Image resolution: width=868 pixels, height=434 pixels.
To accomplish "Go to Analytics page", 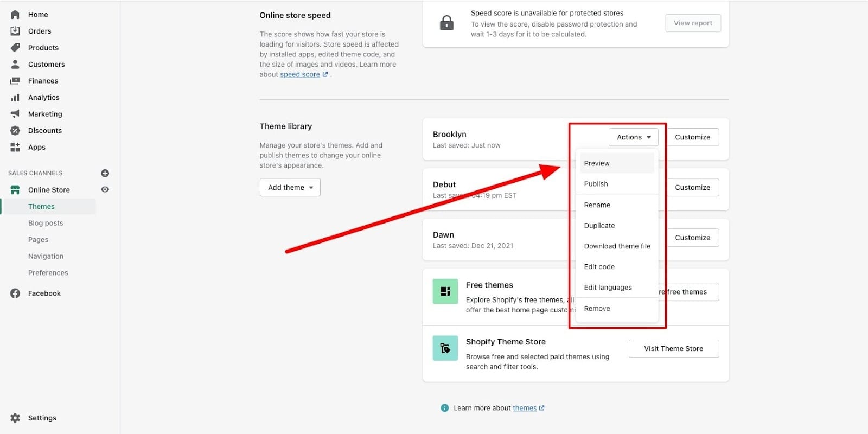I will (44, 98).
